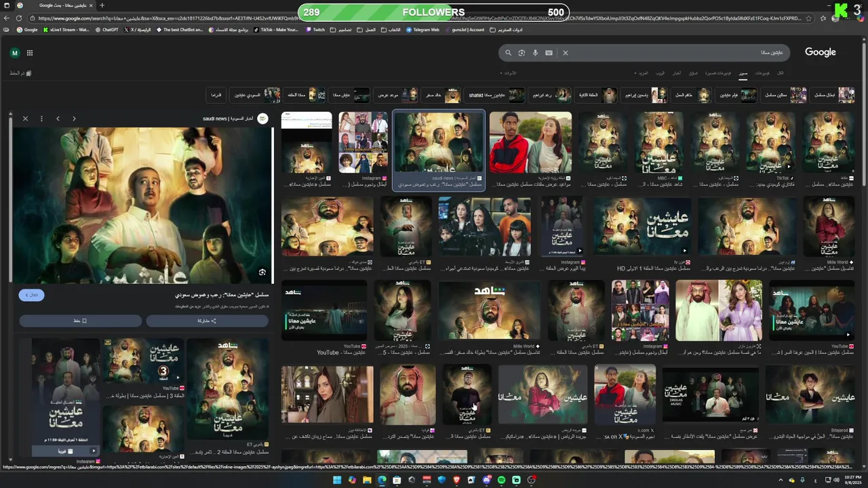Select the صور (Images) tab
The image size is (868, 488).
743,73
